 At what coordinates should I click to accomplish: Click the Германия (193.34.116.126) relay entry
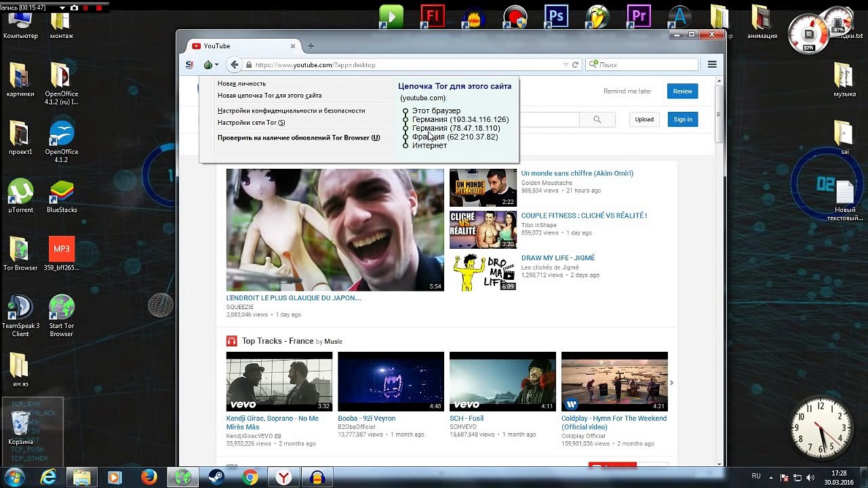460,119
